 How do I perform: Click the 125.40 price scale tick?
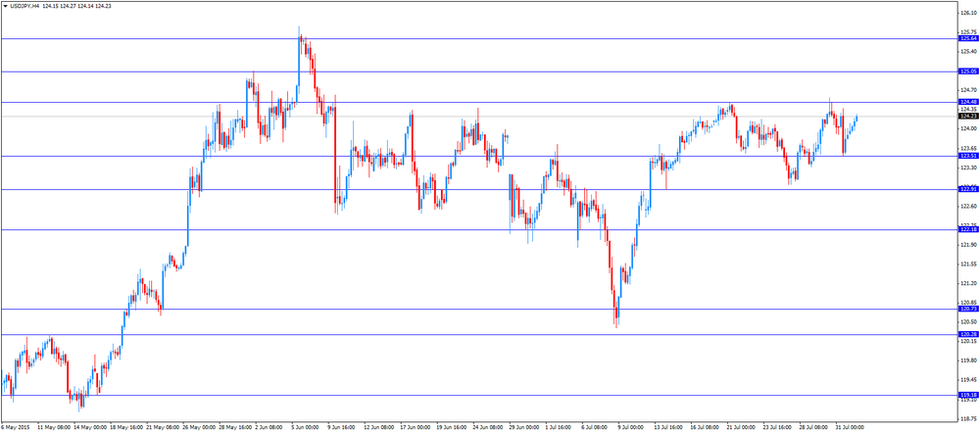[x=968, y=51]
